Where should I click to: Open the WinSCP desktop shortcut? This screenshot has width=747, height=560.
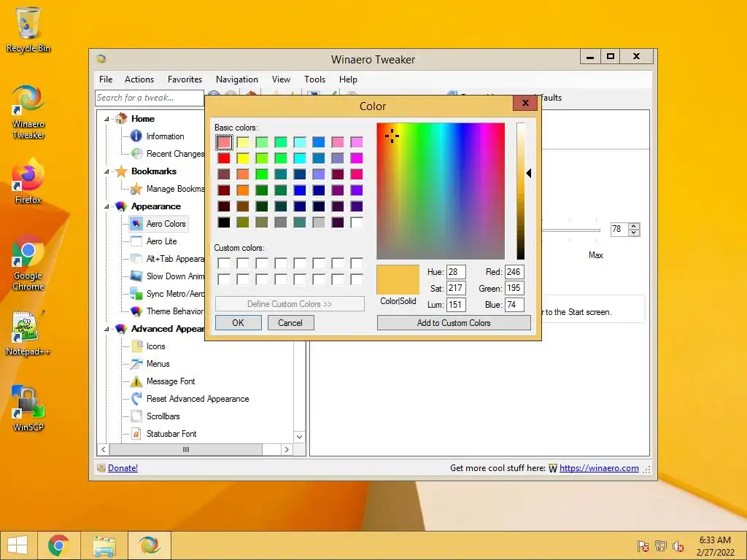pyautogui.click(x=28, y=408)
